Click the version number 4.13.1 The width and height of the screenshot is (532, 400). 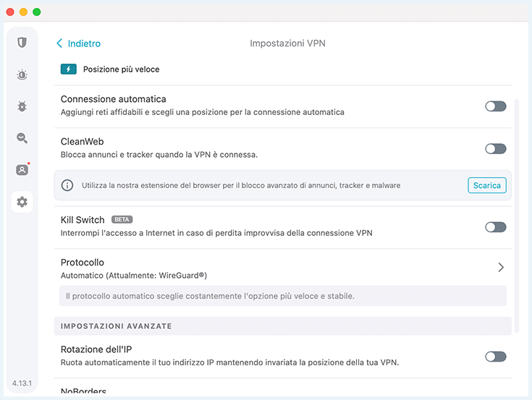point(22,383)
